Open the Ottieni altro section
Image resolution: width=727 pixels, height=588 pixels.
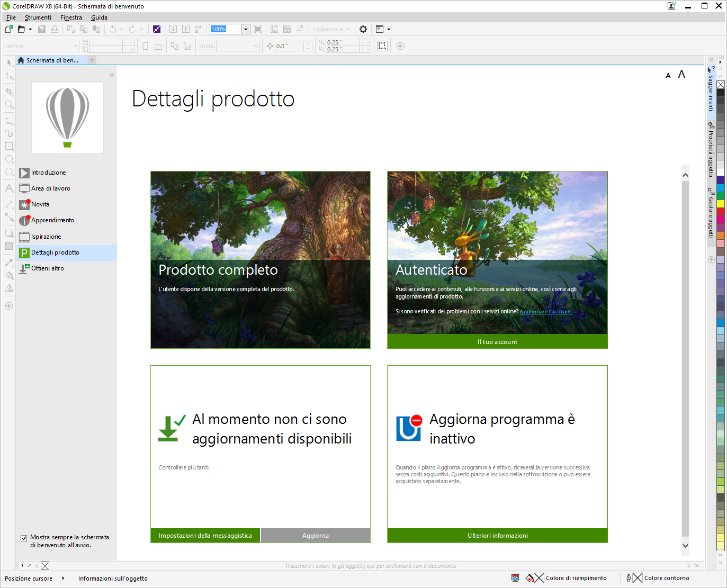click(66, 268)
